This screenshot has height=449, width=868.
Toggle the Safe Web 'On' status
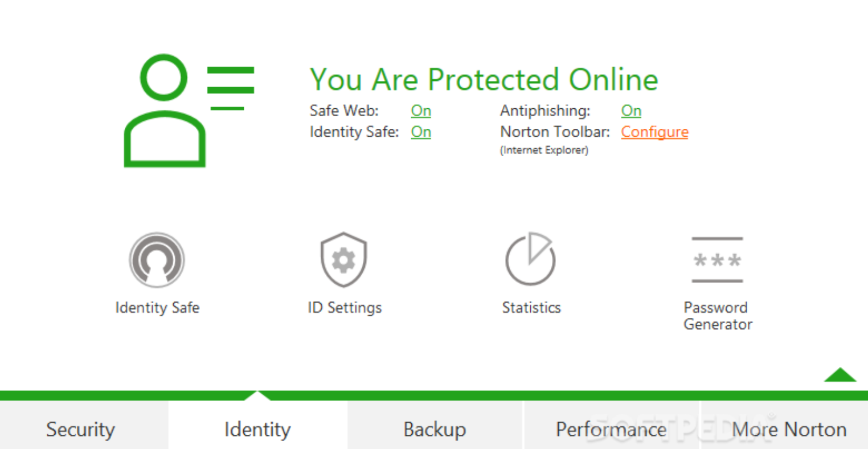421,111
